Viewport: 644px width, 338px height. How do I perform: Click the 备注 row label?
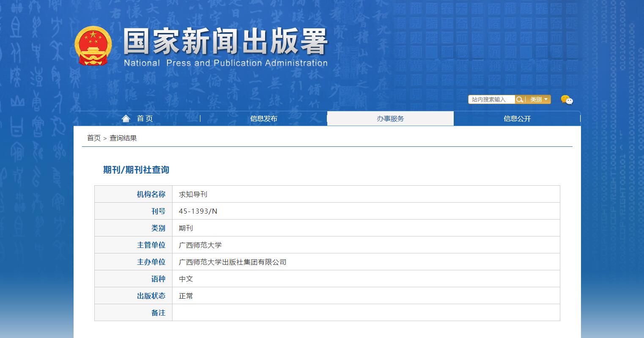click(158, 313)
